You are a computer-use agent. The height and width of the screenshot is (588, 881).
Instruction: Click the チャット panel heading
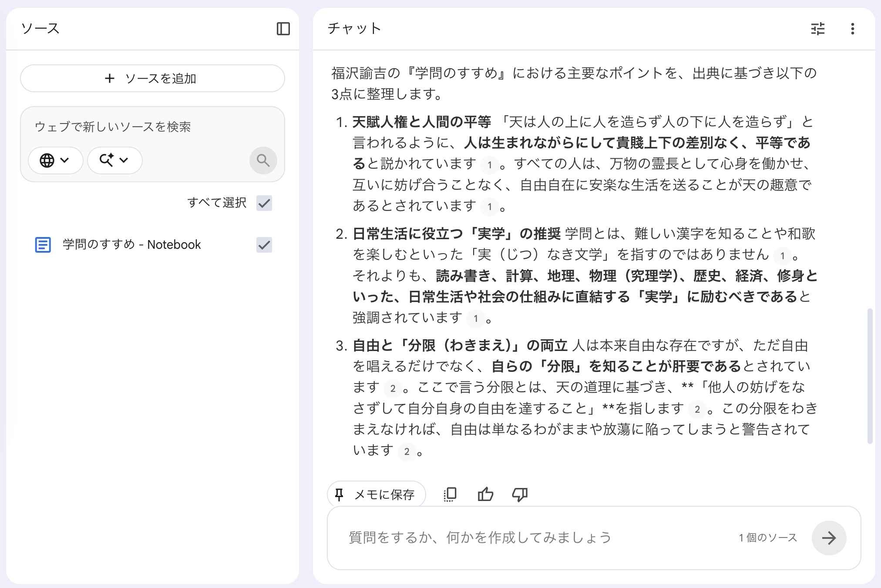click(x=354, y=28)
